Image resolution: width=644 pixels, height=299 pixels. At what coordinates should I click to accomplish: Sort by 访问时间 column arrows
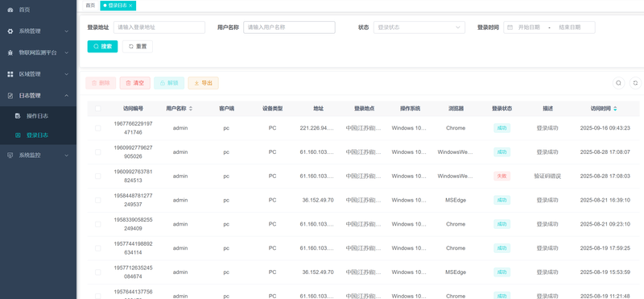615,109
